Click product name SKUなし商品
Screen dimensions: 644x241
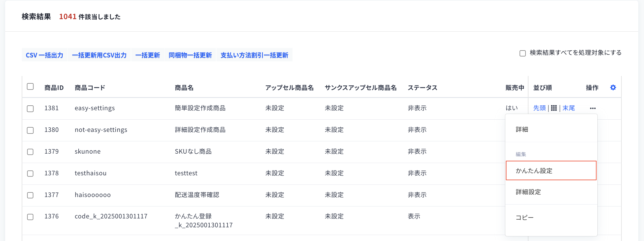point(193,151)
